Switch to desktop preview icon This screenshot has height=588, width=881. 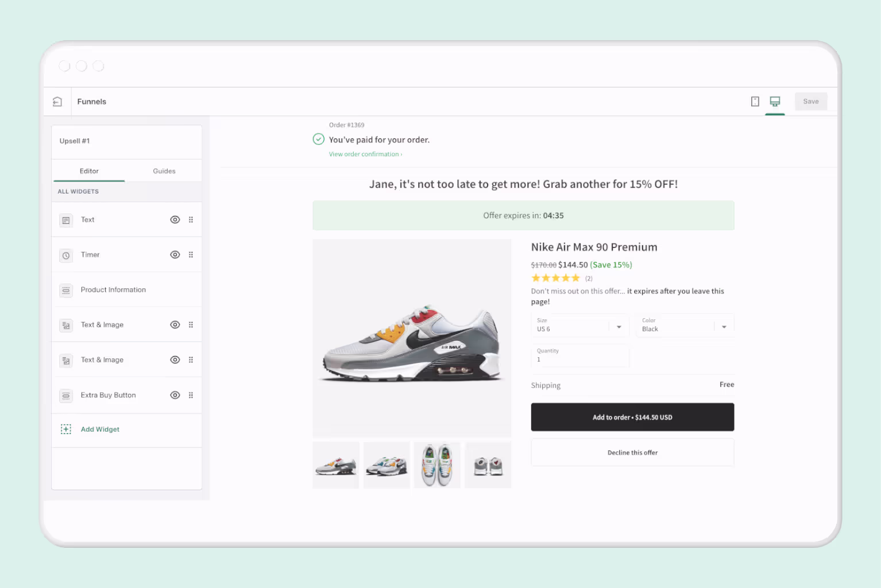coord(775,102)
